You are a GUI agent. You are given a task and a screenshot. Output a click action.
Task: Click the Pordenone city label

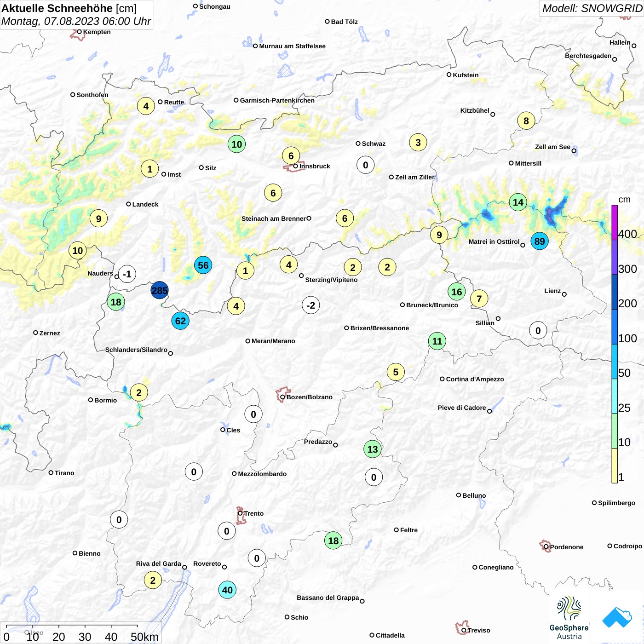pyautogui.click(x=567, y=547)
